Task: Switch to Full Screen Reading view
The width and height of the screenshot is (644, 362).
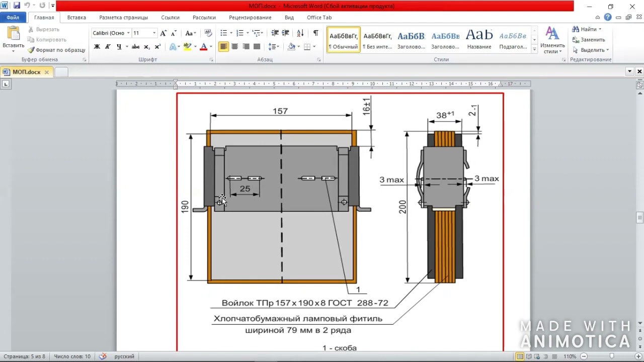Action: coord(528,356)
